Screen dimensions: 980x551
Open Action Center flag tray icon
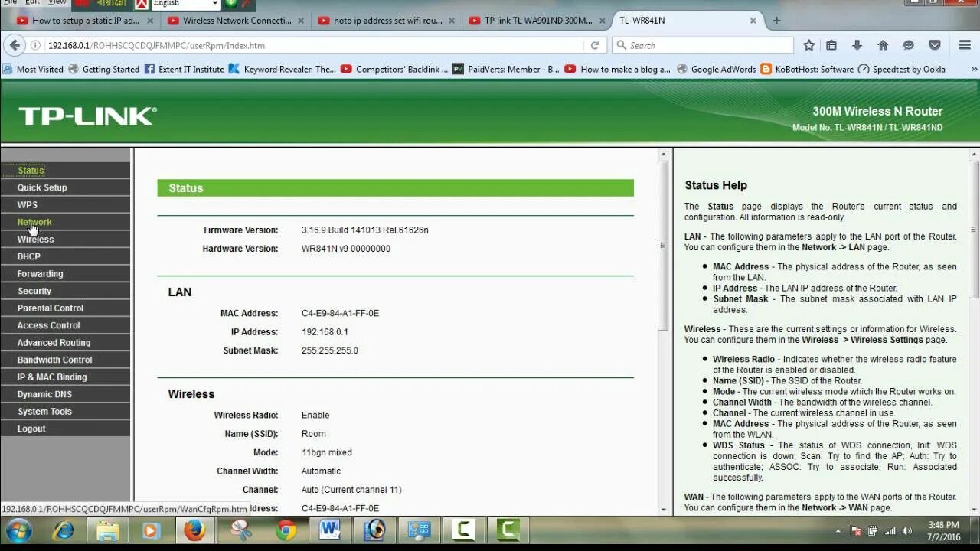pyautogui.click(x=856, y=531)
